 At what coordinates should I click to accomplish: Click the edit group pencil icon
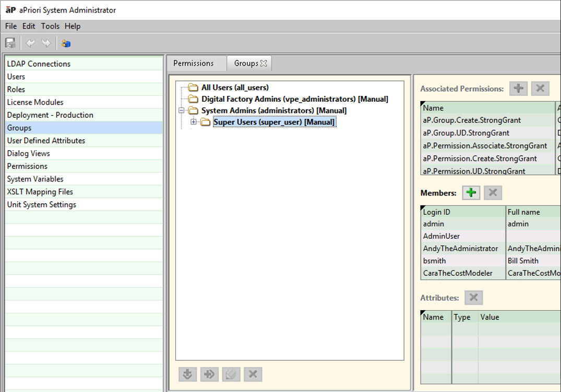pos(231,374)
